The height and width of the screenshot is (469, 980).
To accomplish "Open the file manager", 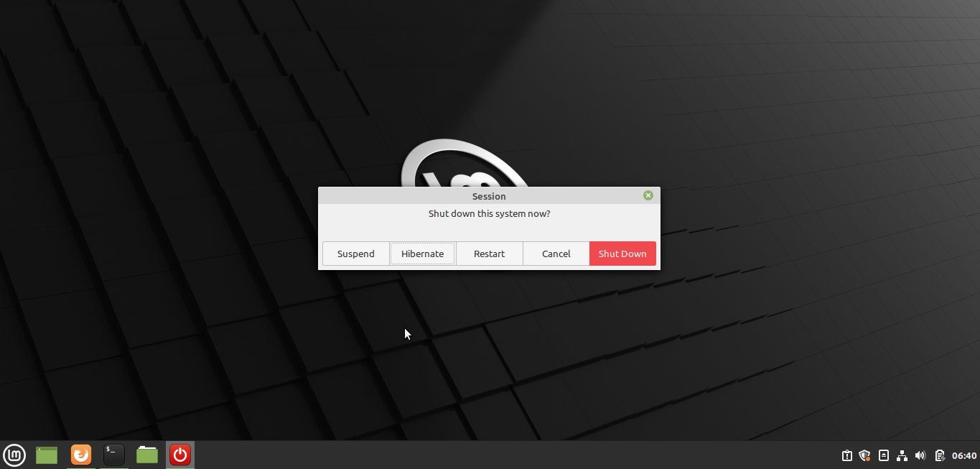I will tap(146, 455).
